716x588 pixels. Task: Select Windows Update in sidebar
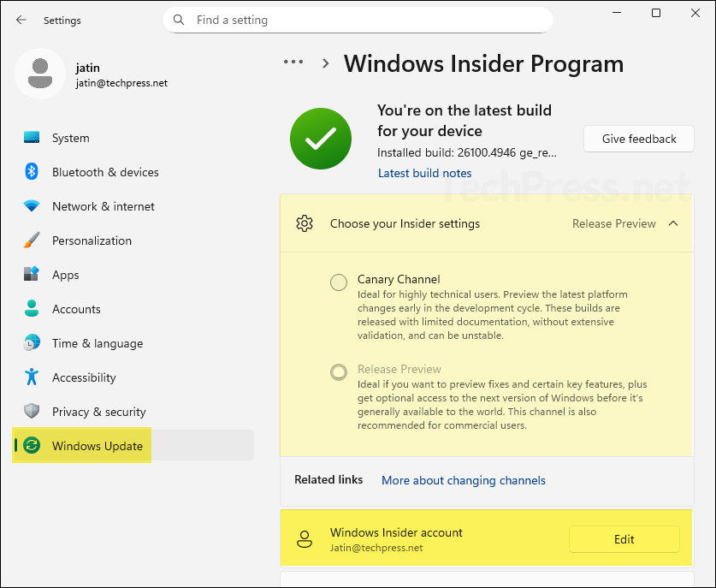pos(133,445)
